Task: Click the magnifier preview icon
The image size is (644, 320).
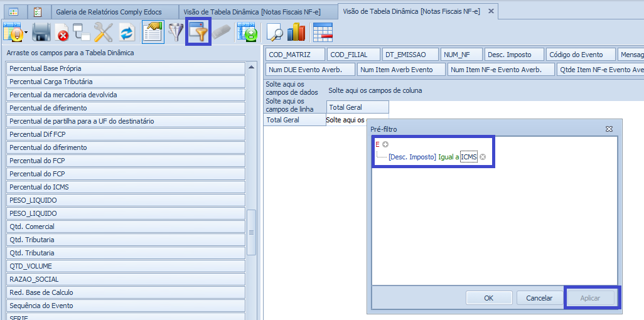Action: point(274,32)
